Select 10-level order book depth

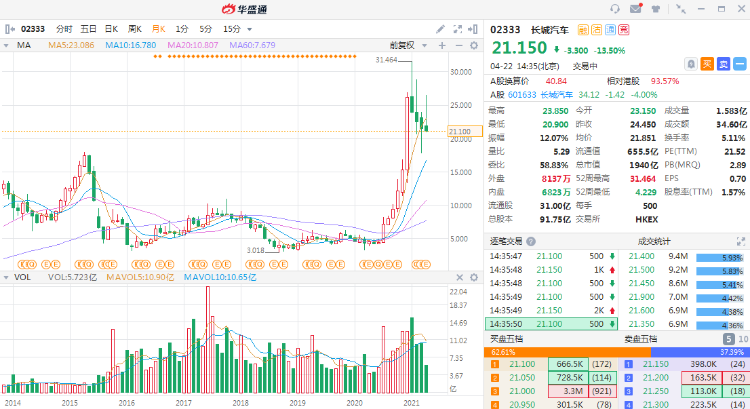click(743, 339)
